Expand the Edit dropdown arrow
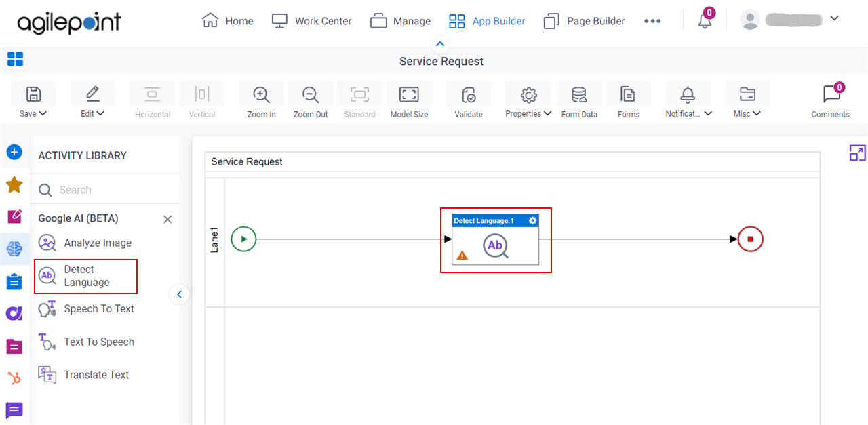 (101, 113)
